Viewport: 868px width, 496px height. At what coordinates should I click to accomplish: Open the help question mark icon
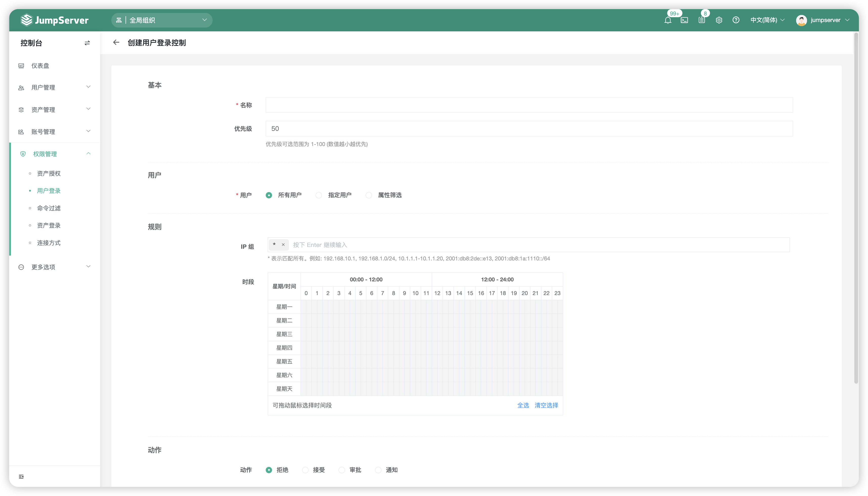(736, 20)
